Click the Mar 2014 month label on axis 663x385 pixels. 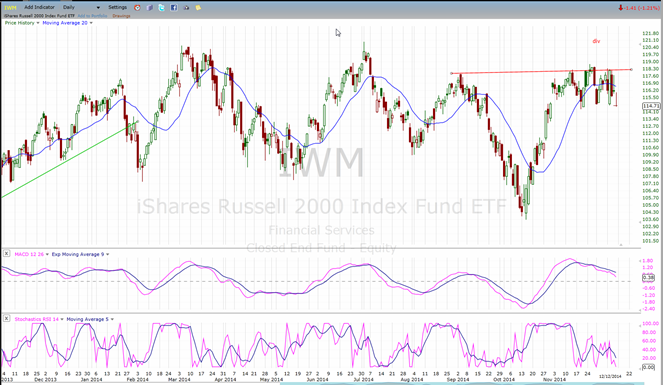click(179, 380)
